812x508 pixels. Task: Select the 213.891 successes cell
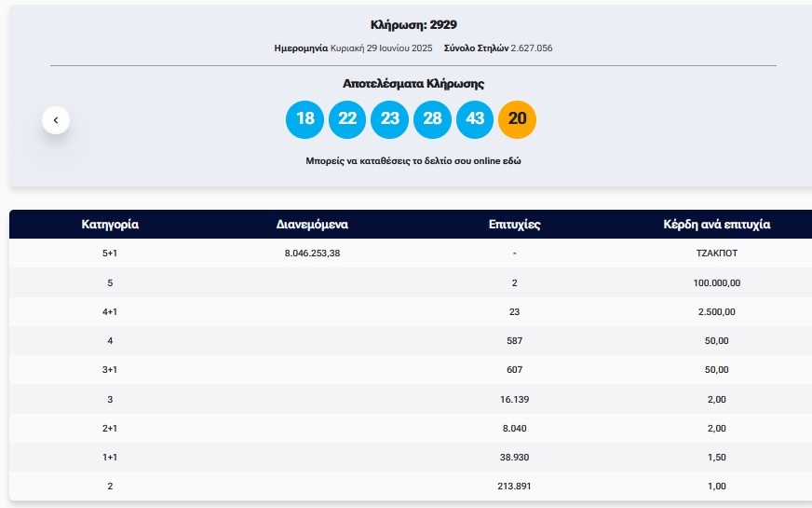point(514,487)
